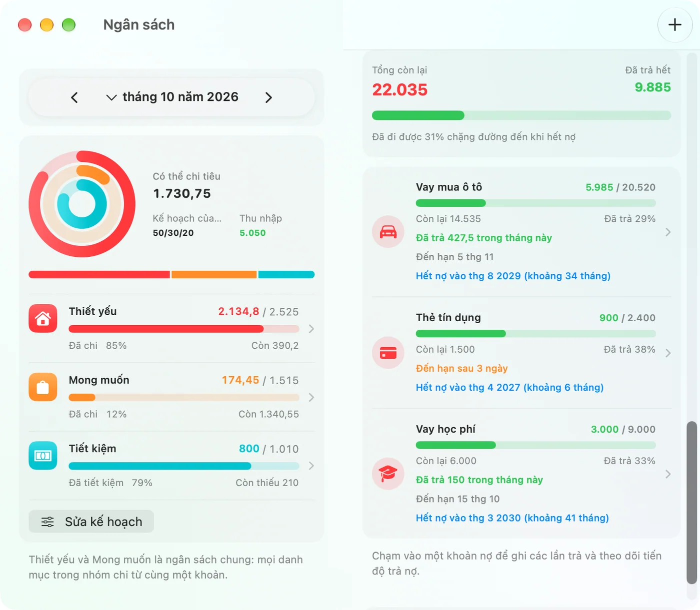The height and width of the screenshot is (610, 700).
Task: Click the income value 5.050
Action: tap(252, 233)
